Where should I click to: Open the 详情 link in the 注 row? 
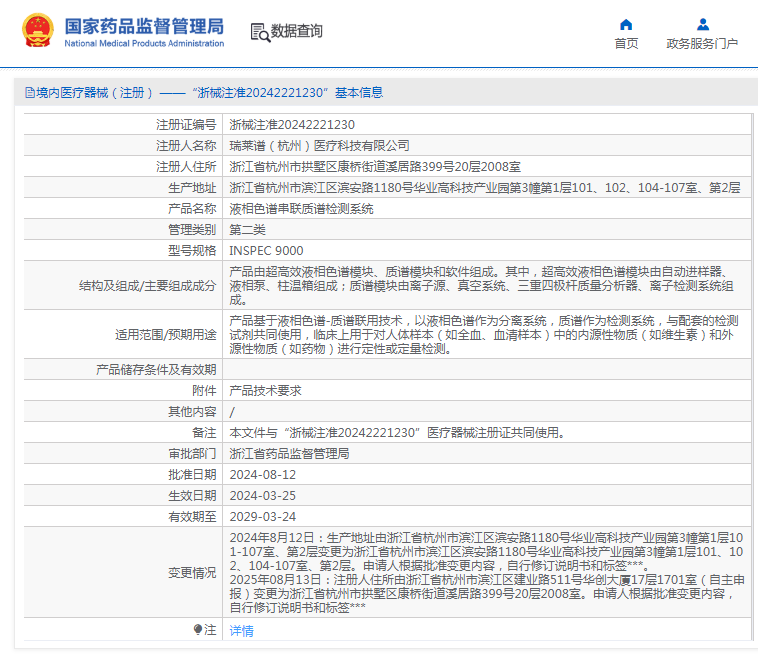click(241, 630)
